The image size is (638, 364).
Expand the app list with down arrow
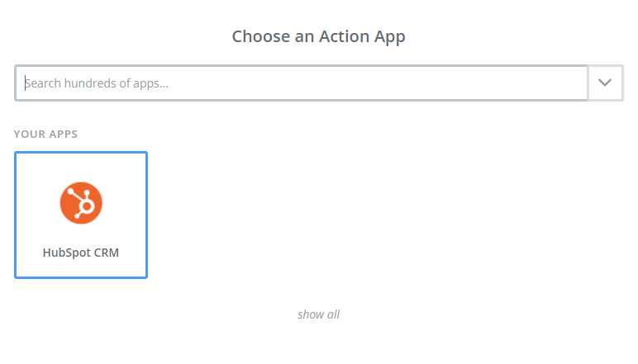pos(605,83)
